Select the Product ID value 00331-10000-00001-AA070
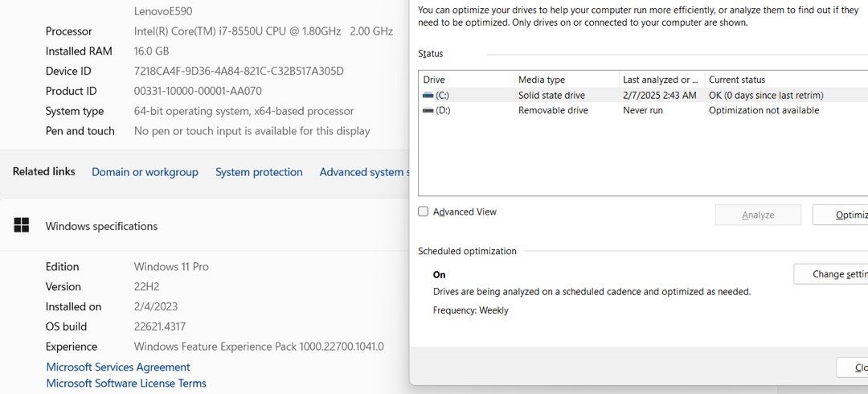The height and width of the screenshot is (394, 868). 198,91
